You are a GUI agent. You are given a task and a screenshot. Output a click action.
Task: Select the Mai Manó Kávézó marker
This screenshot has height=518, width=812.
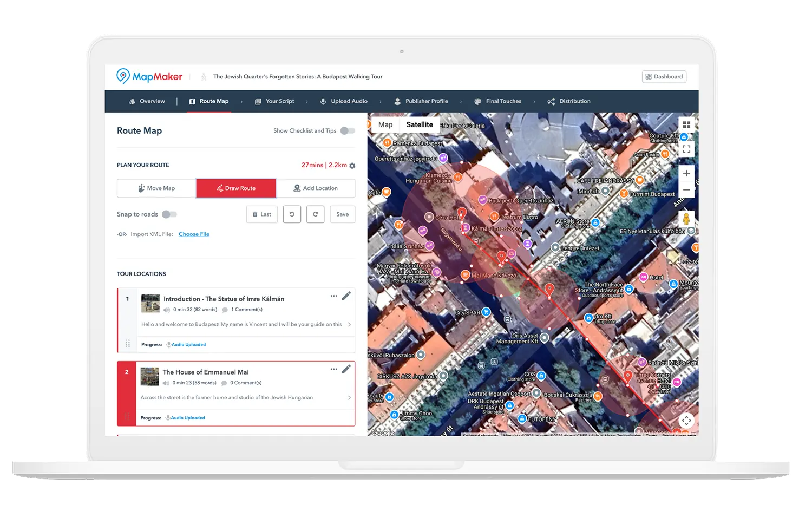click(x=465, y=275)
